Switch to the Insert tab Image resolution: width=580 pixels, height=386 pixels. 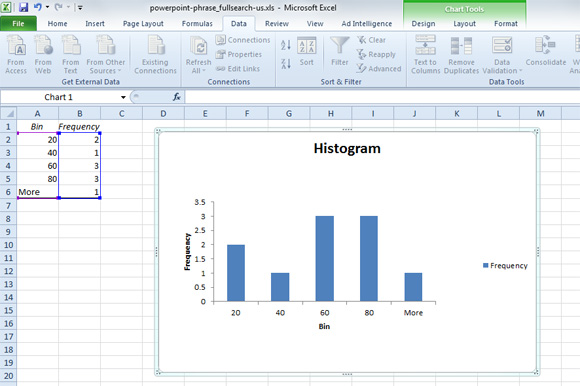pyautogui.click(x=95, y=24)
